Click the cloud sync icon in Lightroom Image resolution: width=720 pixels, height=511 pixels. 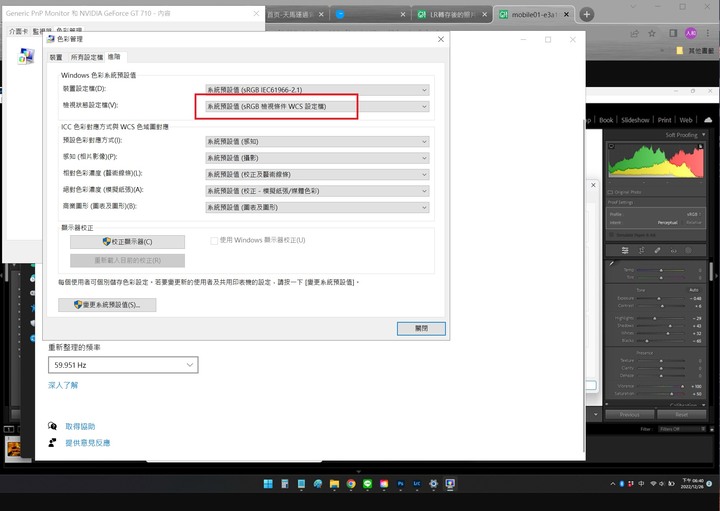pos(708,120)
